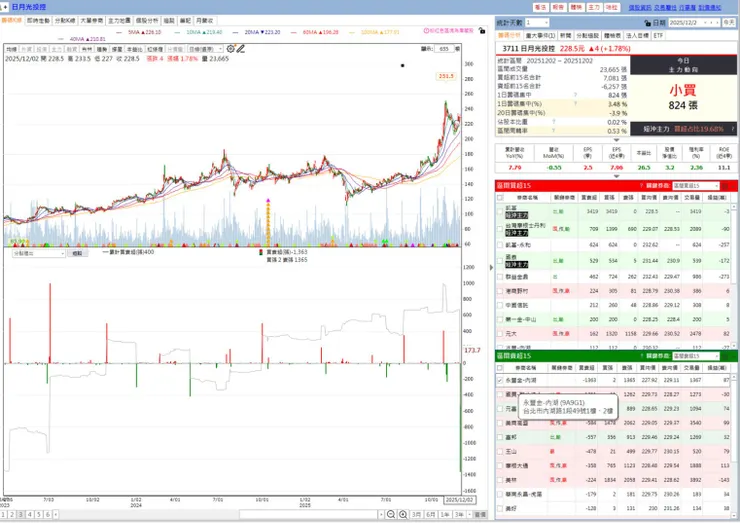This screenshot has width=740, height=523.
Task: Set chart range to 6月
Action: tap(430, 515)
